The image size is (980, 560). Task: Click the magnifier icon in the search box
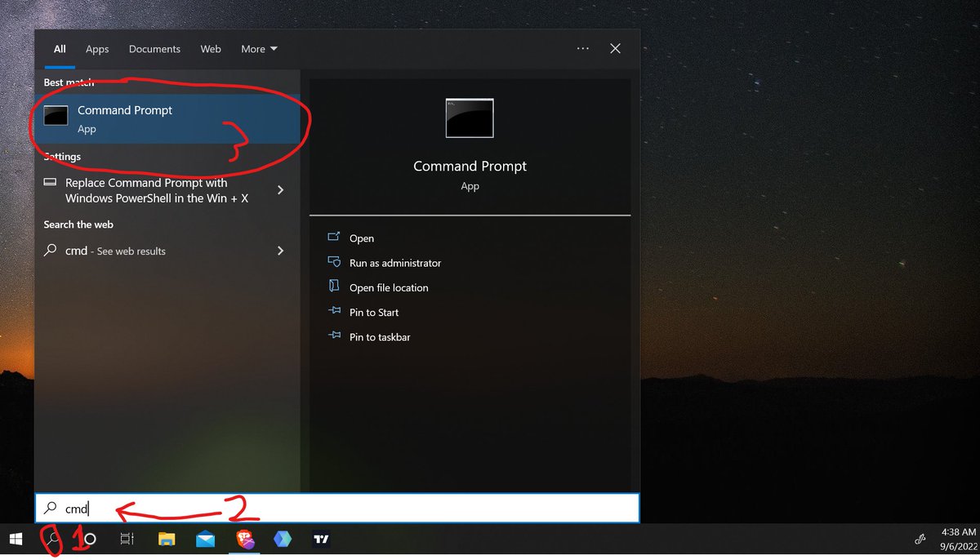pos(51,509)
